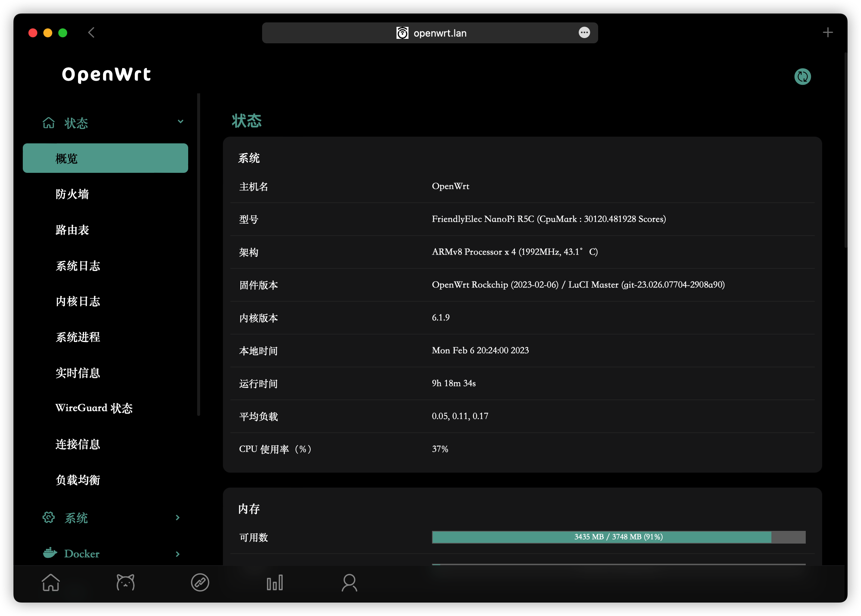This screenshot has width=861, height=616.
Task: Click the link circle icon in bottom bar
Action: pos(200,582)
